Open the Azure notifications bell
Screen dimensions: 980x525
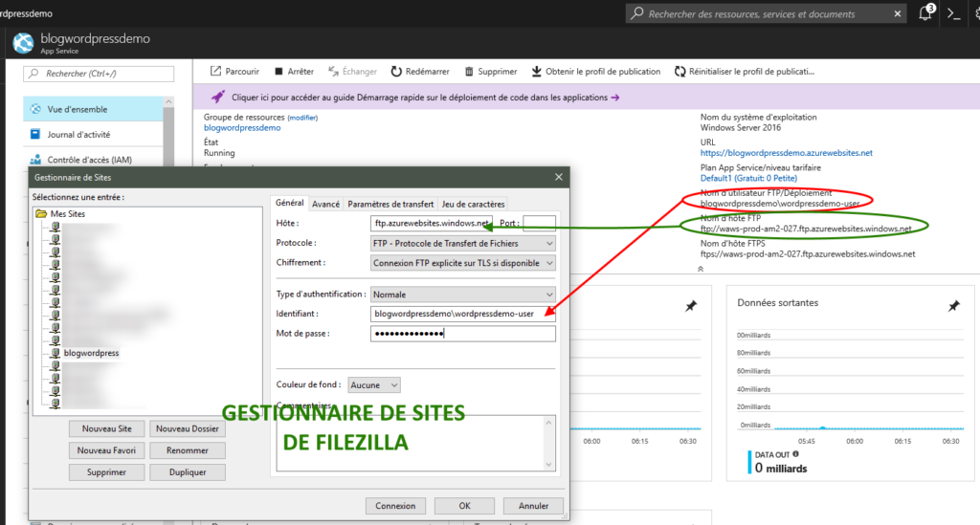point(925,13)
